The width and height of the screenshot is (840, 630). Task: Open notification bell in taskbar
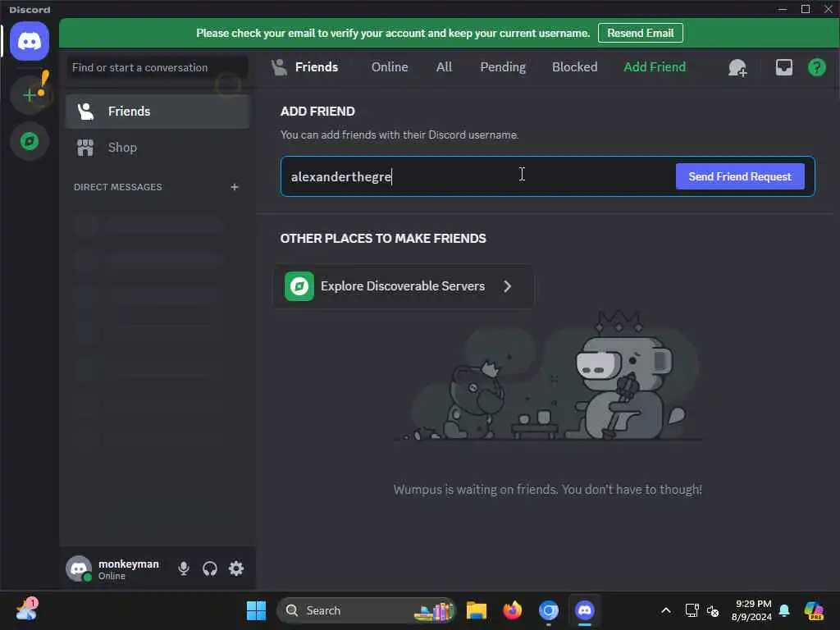(x=784, y=610)
